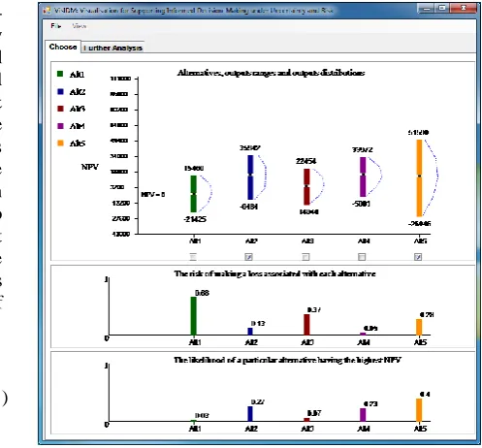
Task: Switch to the Further Analysis tab
Action: click(112, 48)
